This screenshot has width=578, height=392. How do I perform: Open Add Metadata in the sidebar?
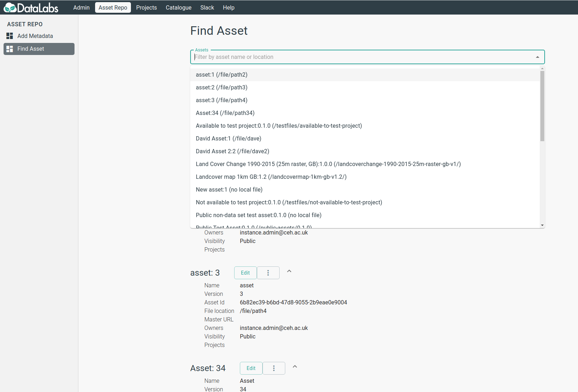(39, 36)
